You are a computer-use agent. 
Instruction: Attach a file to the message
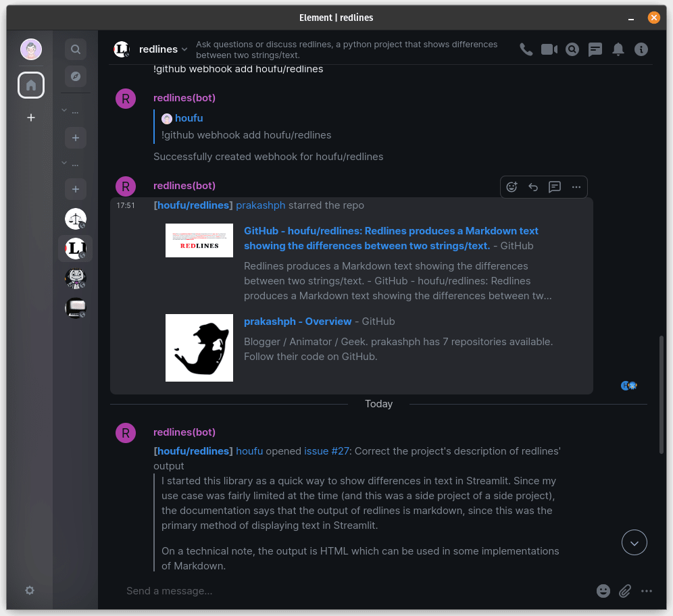(x=625, y=591)
